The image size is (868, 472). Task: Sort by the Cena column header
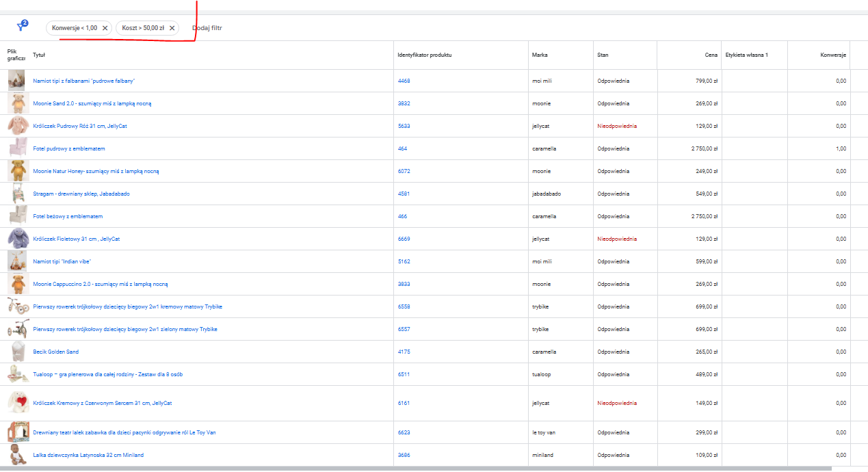coord(711,55)
